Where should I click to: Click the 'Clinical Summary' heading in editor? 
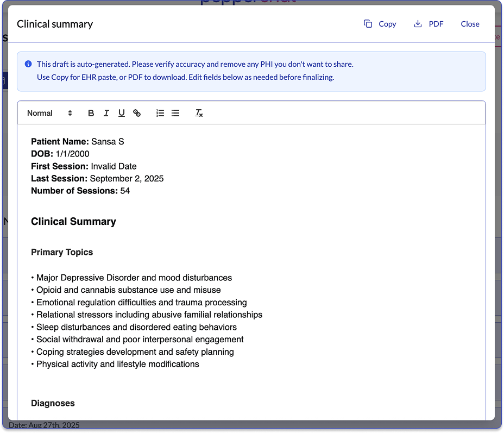click(x=74, y=222)
